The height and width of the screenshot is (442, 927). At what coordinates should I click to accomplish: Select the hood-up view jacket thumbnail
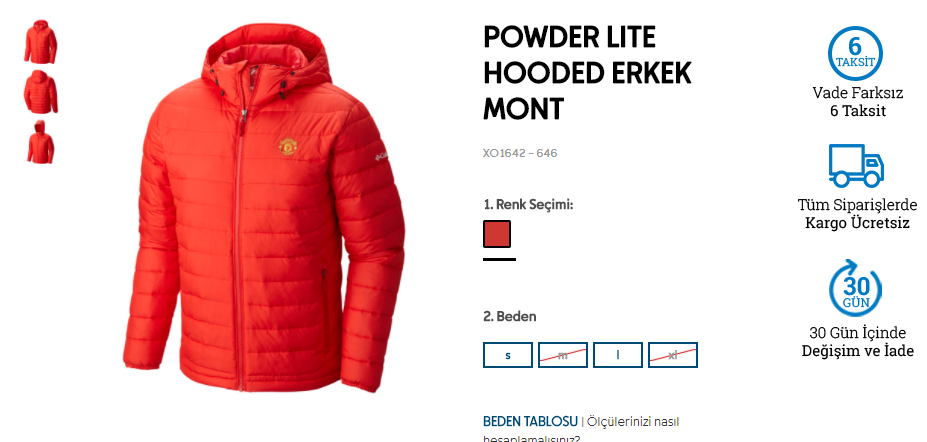point(40,142)
